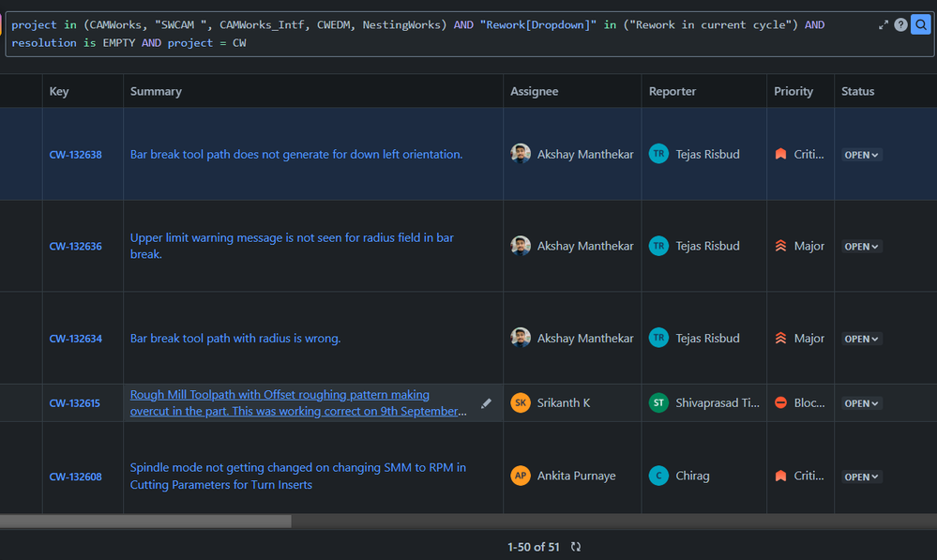
Task: Edit CW-132615 summary using the pencil icon
Action: pos(487,402)
